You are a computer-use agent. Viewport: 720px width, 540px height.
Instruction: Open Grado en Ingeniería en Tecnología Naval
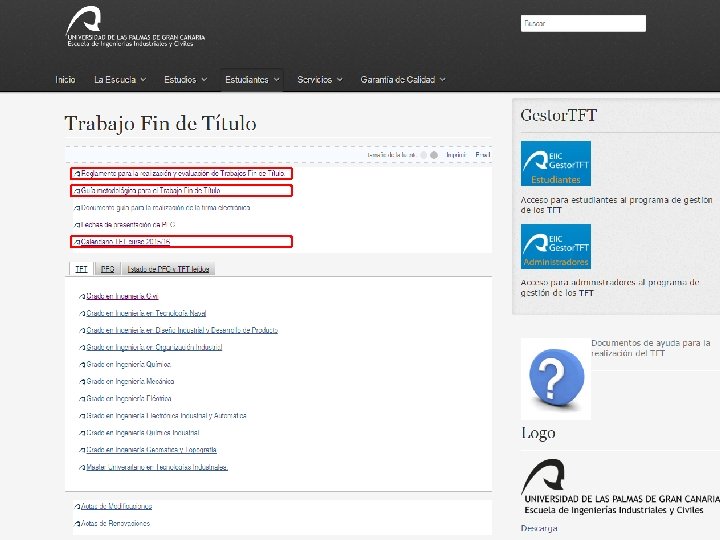click(146, 313)
